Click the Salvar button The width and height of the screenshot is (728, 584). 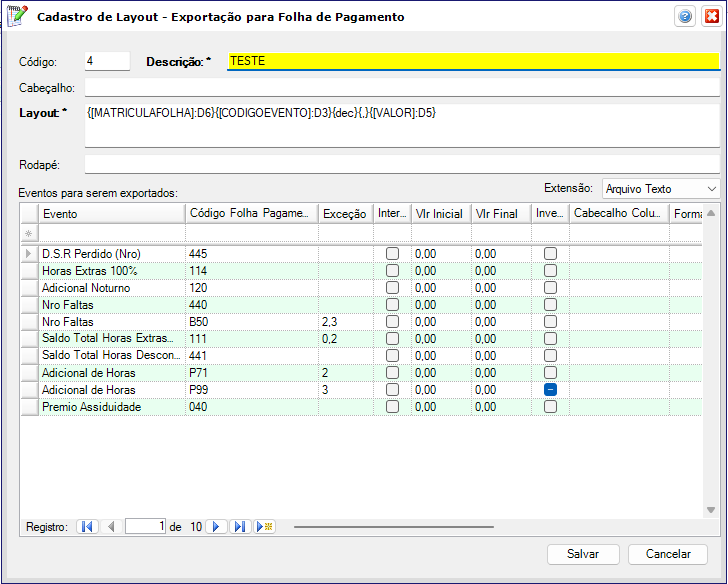pyautogui.click(x=583, y=554)
